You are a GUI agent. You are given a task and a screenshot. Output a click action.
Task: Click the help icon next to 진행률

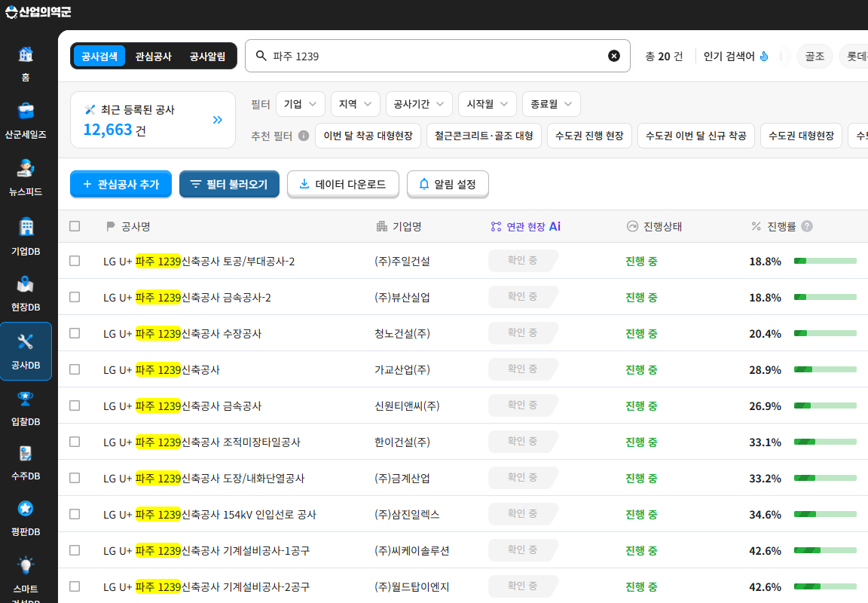pyautogui.click(x=807, y=226)
